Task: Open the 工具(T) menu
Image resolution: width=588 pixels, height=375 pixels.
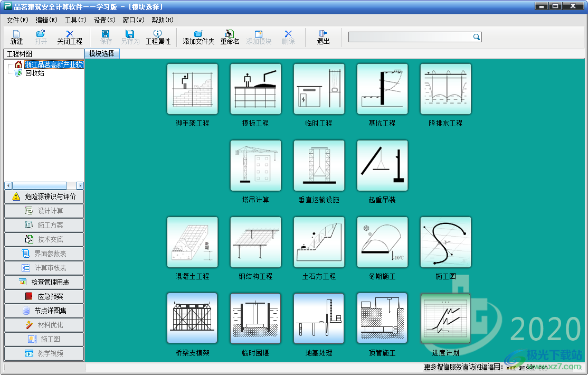Action: (x=75, y=20)
